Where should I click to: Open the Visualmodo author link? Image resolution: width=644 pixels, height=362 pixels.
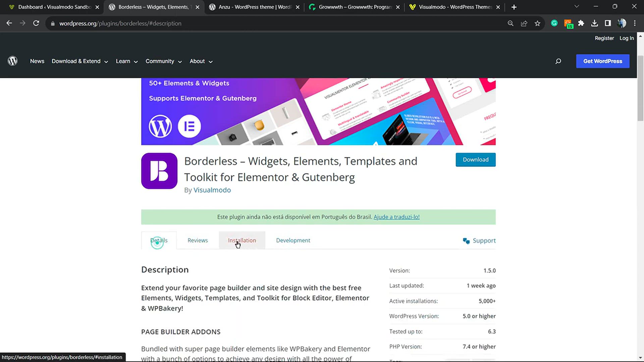coord(212,190)
